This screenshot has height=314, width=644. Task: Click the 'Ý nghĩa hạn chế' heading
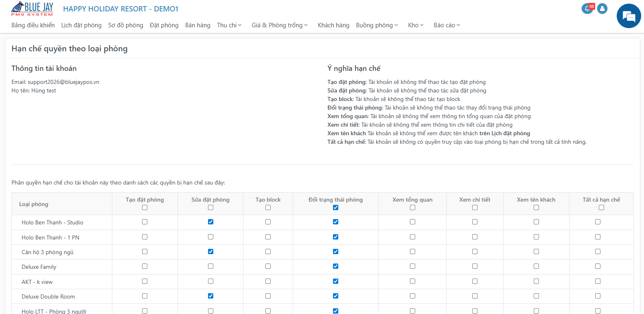pyautogui.click(x=354, y=68)
